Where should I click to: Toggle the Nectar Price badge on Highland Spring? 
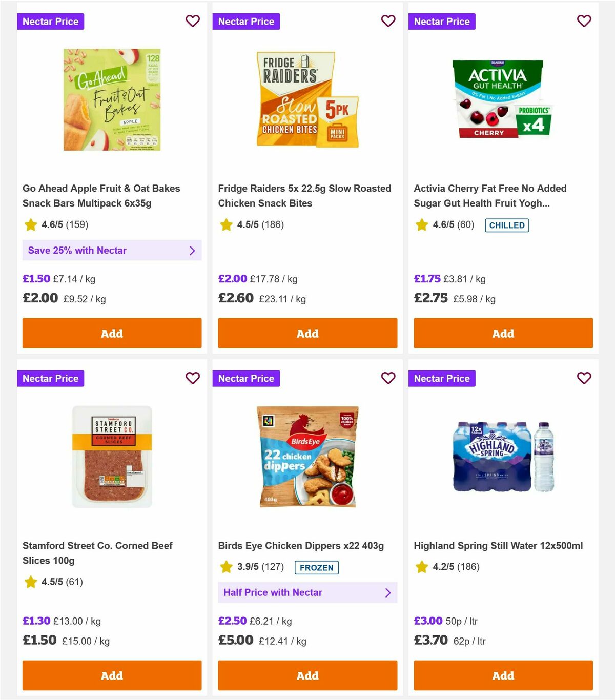pyautogui.click(x=442, y=378)
